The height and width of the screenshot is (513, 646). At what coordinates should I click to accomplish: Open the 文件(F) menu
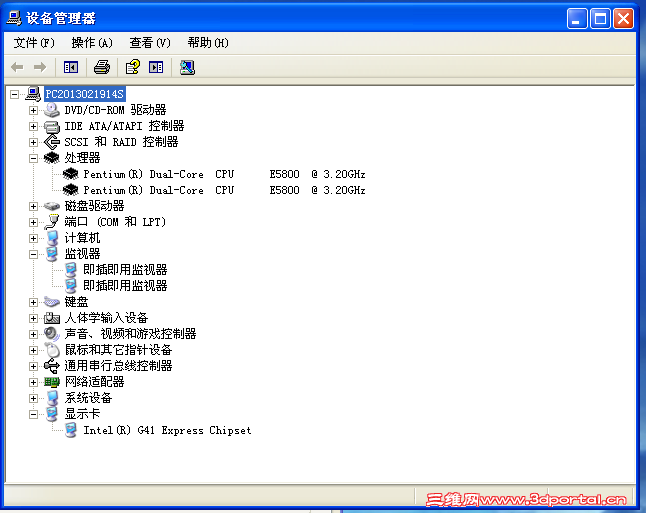pos(34,42)
